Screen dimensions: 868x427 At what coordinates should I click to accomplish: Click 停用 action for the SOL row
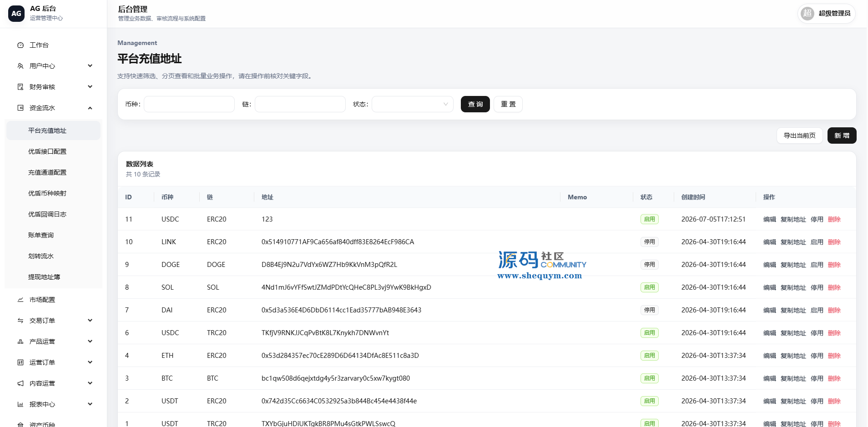pos(817,287)
